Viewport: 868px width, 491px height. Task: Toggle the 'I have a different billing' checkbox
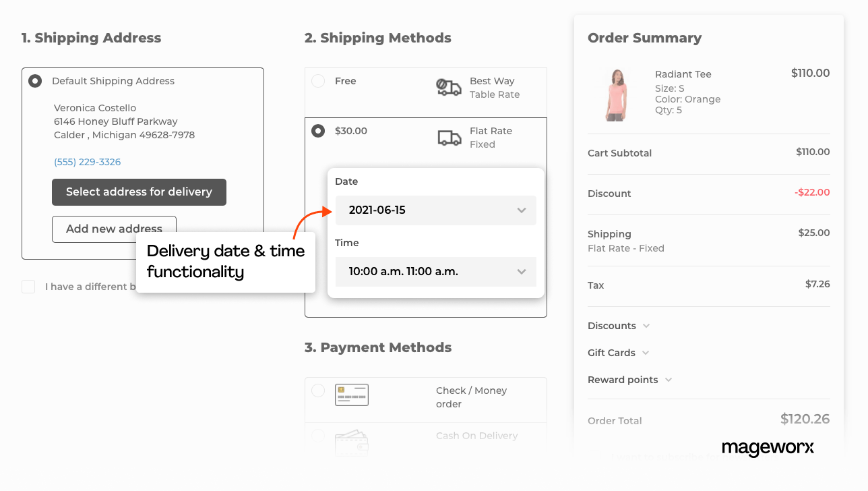coord(28,286)
